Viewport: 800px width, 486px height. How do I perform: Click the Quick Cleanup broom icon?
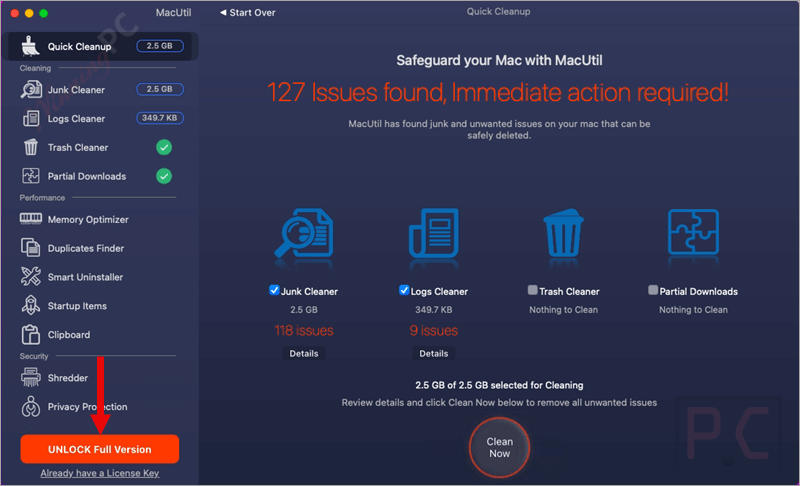pyautogui.click(x=30, y=46)
